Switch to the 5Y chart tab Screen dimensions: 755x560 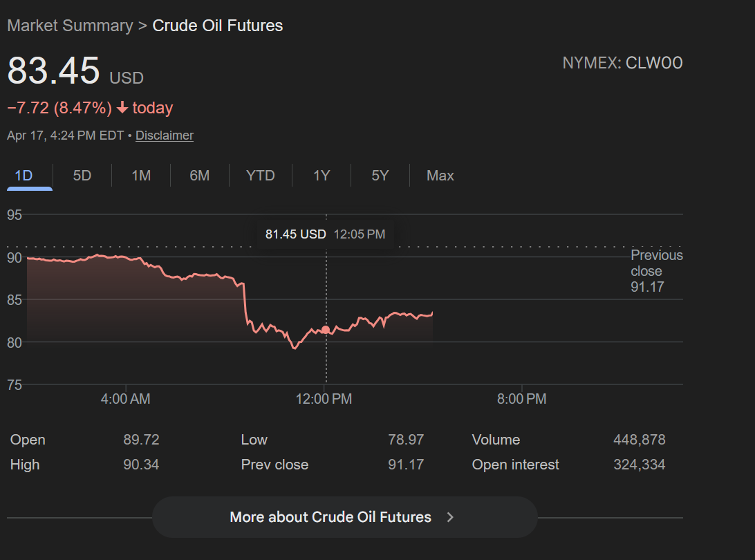coord(380,176)
